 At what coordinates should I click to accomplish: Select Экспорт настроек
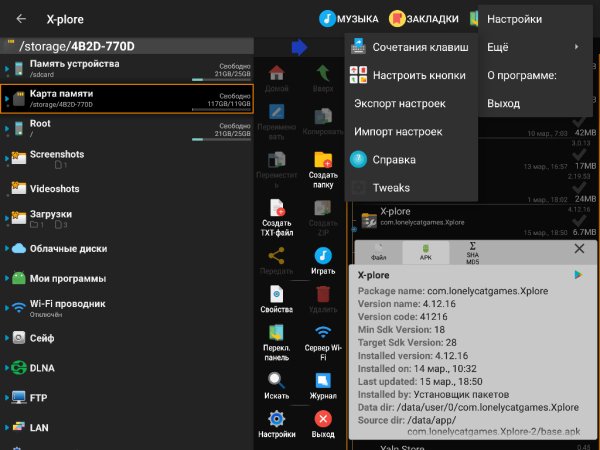tap(411, 103)
